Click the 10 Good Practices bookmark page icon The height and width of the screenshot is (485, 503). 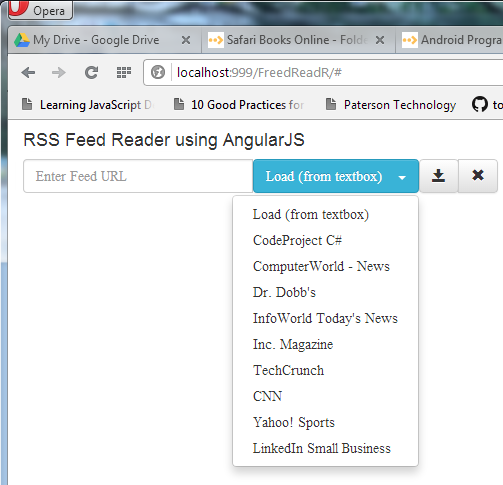click(179, 104)
